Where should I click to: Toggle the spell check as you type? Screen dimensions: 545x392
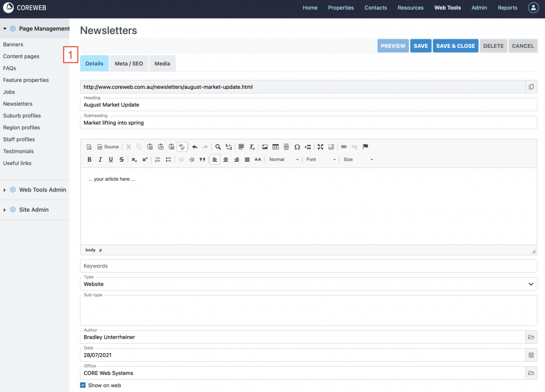[182, 147]
